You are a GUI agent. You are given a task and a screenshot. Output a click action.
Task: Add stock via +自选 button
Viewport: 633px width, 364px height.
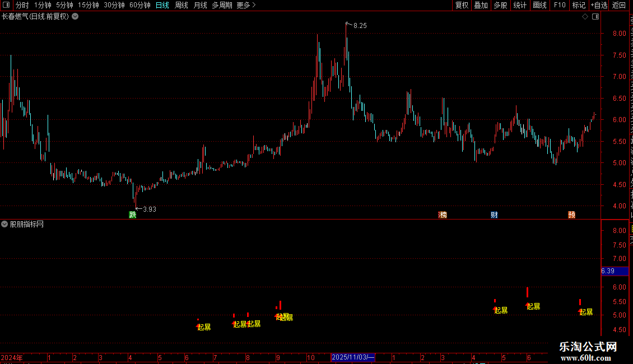click(599, 5)
